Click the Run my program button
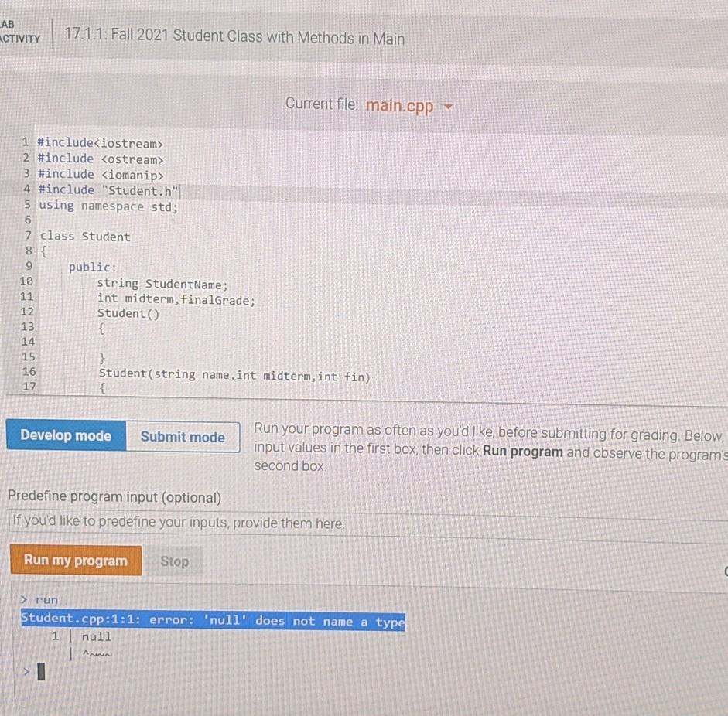Image resolution: width=728 pixels, height=716 pixels. [x=76, y=560]
